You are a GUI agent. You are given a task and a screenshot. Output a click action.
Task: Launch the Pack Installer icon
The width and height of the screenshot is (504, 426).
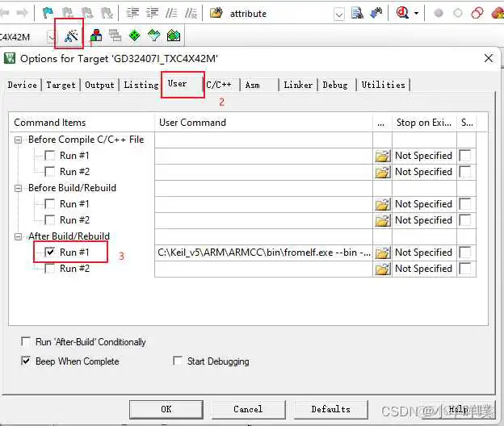pyautogui.click(x=174, y=35)
